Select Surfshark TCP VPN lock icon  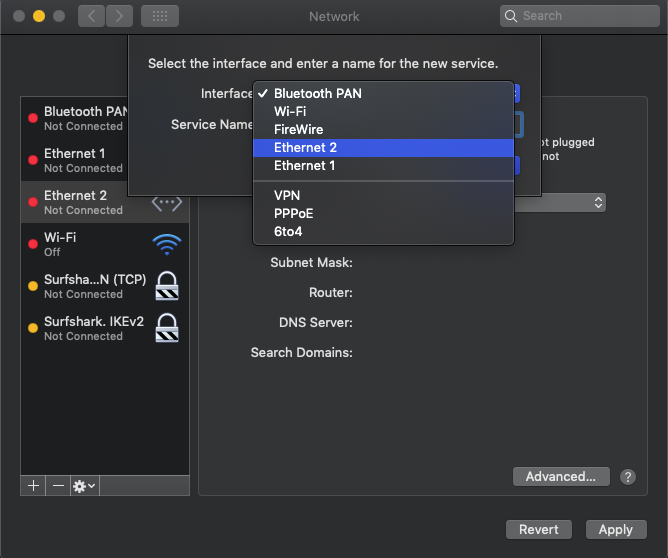(167, 286)
